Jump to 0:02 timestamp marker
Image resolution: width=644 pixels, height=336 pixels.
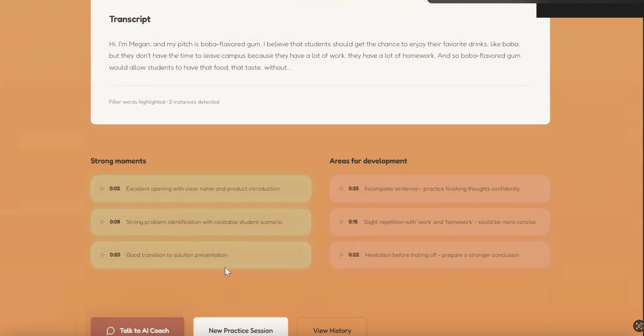[x=115, y=189]
